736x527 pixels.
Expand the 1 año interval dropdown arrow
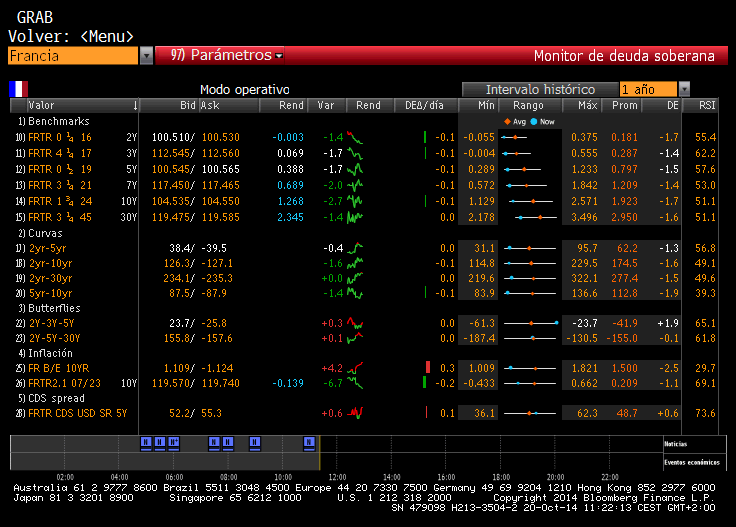click(684, 89)
